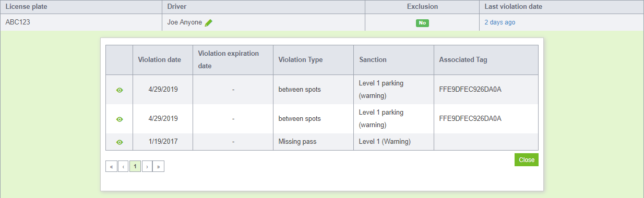Go to previous page of violations

point(123,167)
